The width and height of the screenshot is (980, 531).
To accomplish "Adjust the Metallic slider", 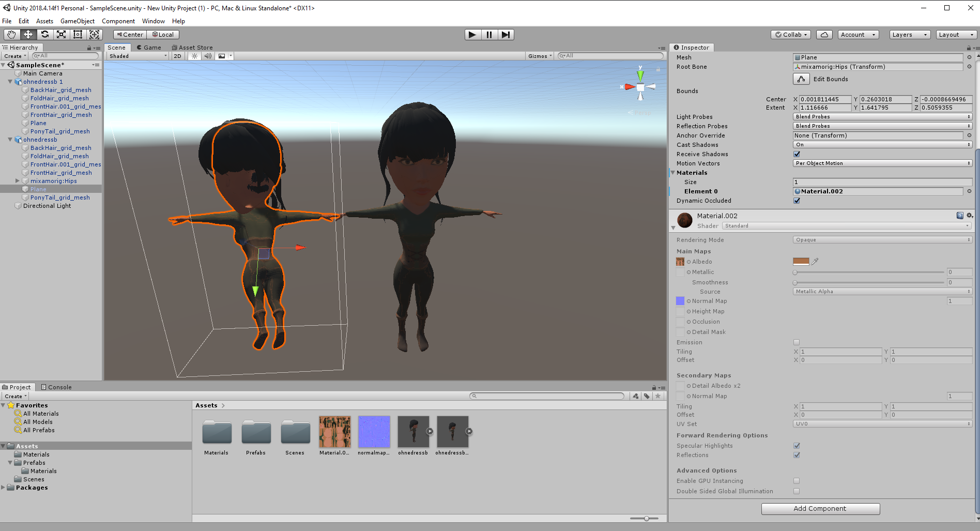I will coord(869,272).
